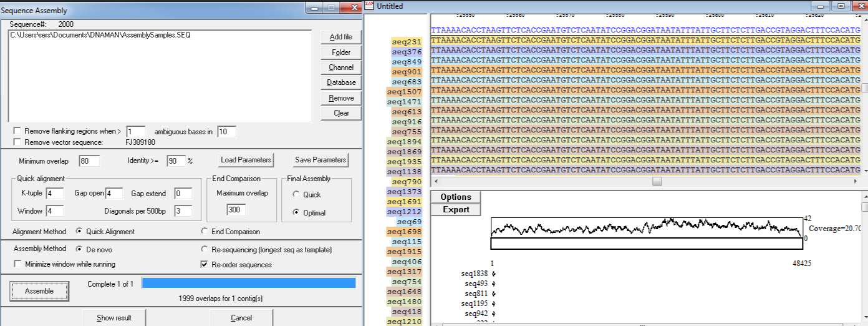This screenshot has height=326, width=868.
Task: Click the Gap open input field
Action: (114, 194)
